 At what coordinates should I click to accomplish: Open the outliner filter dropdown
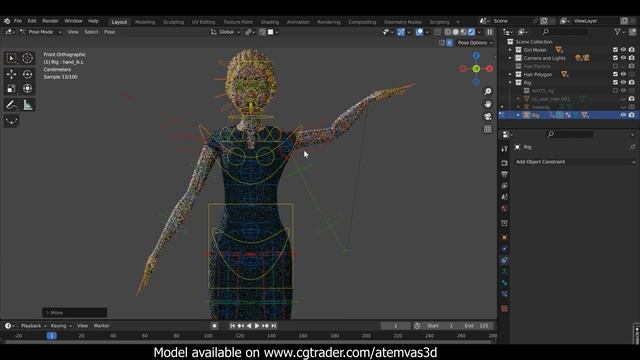coord(619,32)
